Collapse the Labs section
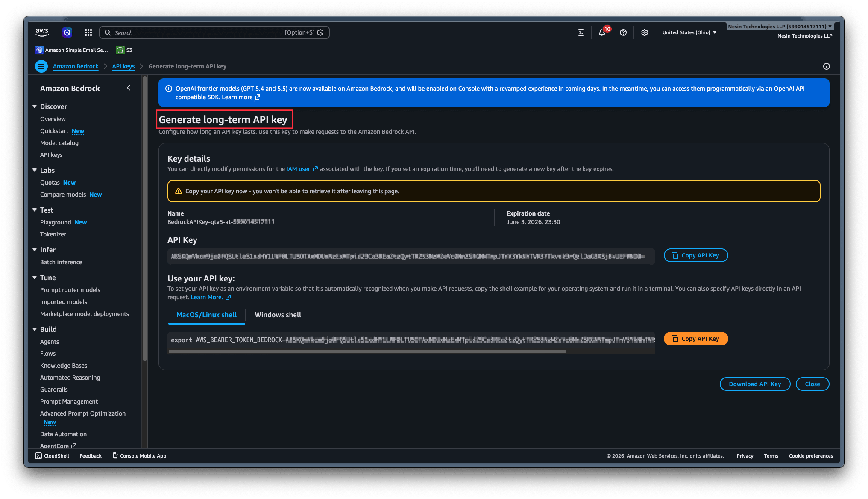868x499 pixels. click(x=35, y=170)
